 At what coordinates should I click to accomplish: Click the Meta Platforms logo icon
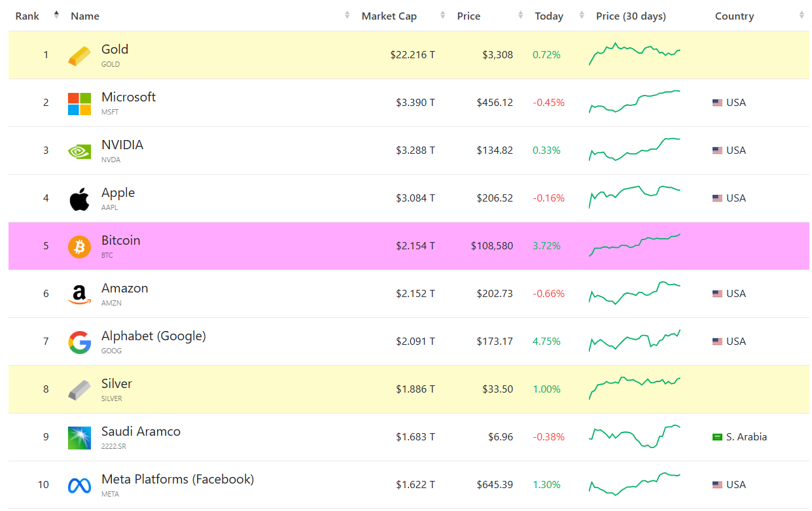[79, 485]
